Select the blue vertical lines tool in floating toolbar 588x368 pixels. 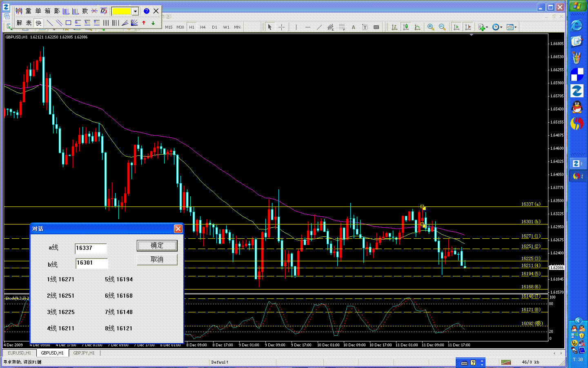tap(106, 23)
